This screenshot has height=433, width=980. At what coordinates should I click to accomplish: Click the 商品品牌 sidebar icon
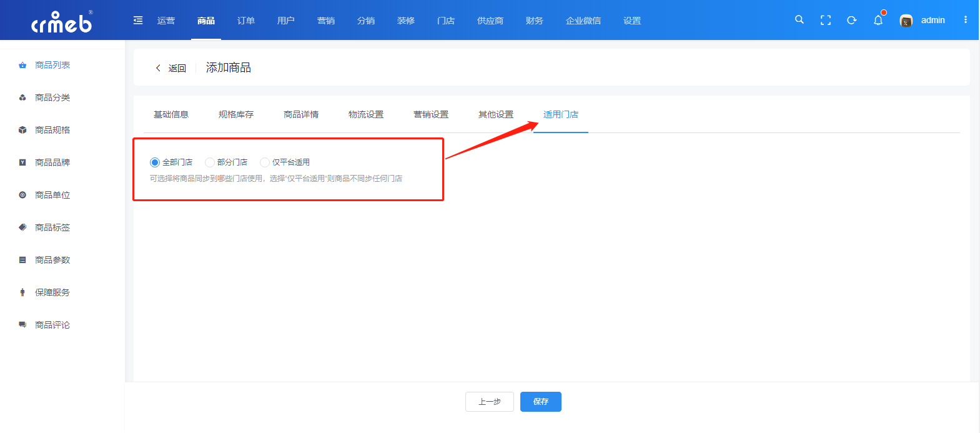point(22,162)
